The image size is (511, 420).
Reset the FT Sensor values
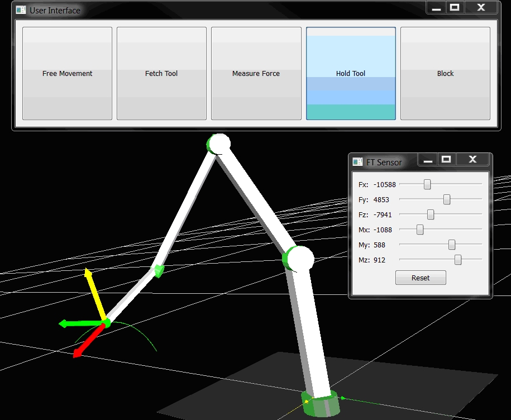[421, 278]
